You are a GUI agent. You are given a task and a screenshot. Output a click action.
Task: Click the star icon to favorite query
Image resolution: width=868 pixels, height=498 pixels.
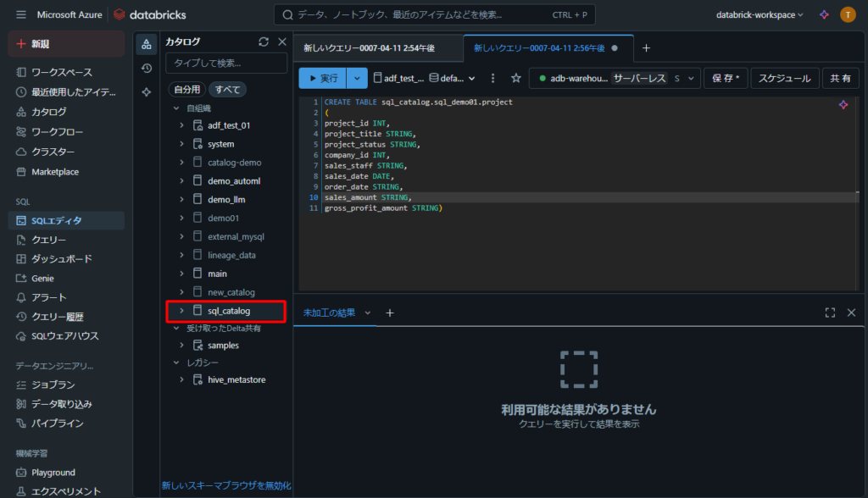click(515, 78)
